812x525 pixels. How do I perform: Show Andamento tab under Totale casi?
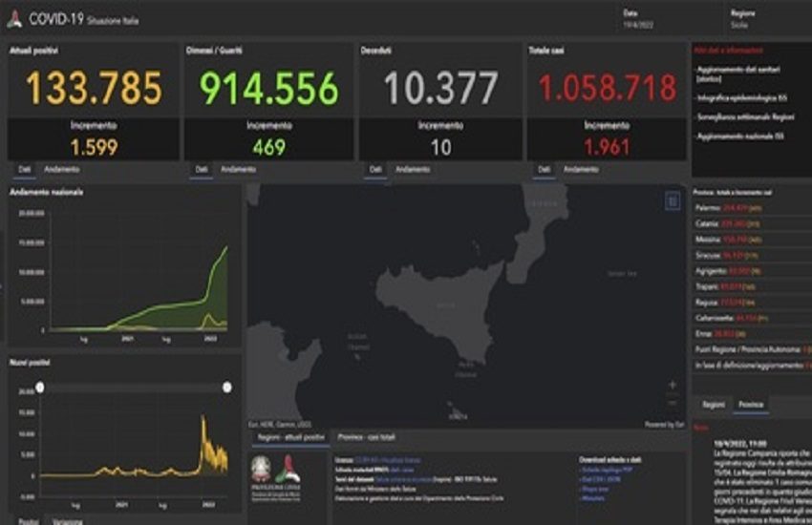[580, 170]
